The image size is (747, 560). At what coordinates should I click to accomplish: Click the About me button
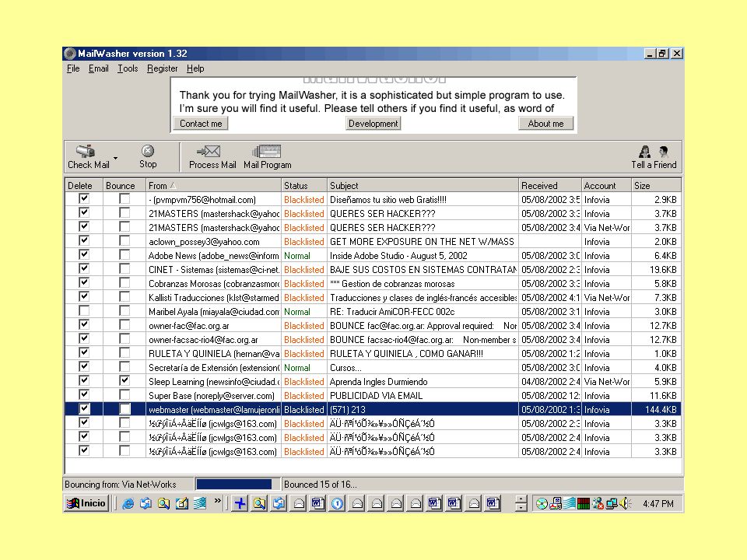[545, 124]
